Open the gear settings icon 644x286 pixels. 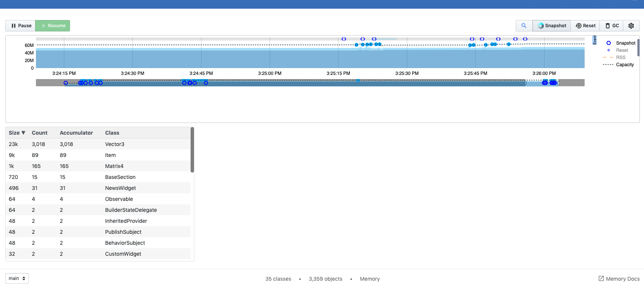(x=631, y=26)
